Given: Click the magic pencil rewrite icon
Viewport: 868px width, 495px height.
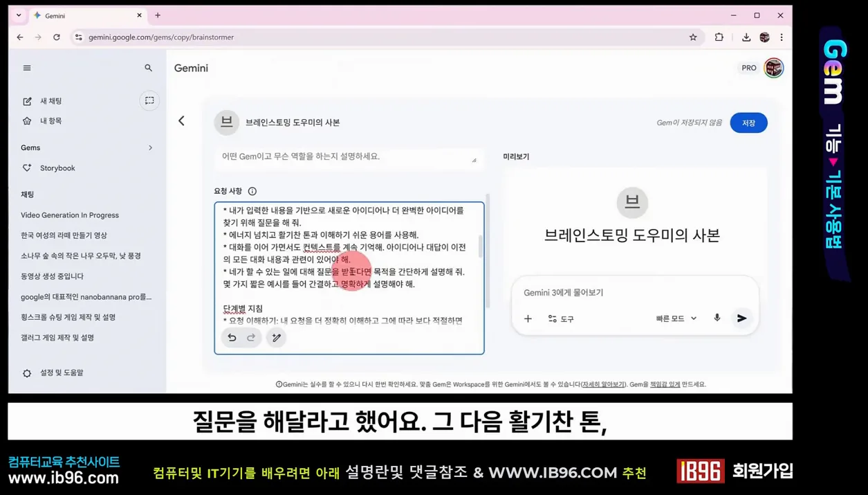Looking at the screenshot, I should click(x=276, y=337).
